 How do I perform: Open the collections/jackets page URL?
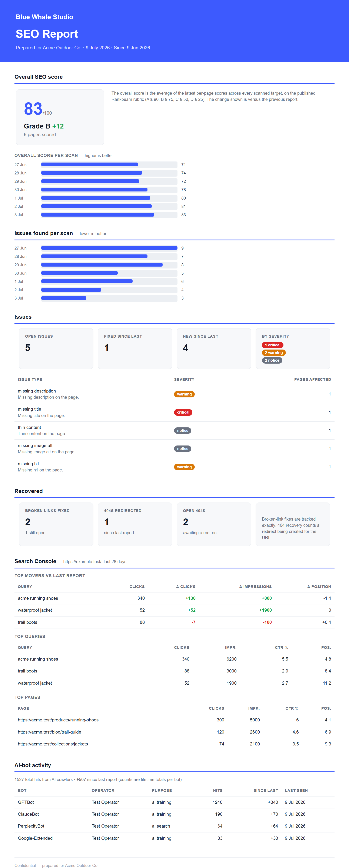point(53,744)
